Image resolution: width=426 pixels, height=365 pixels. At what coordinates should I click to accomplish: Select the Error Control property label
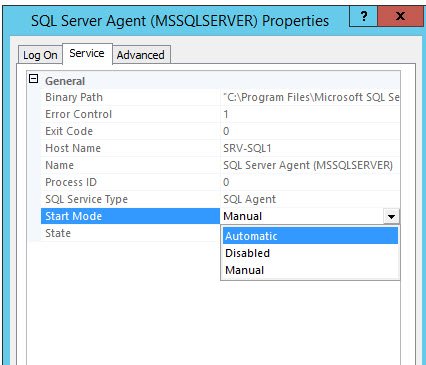(78, 114)
